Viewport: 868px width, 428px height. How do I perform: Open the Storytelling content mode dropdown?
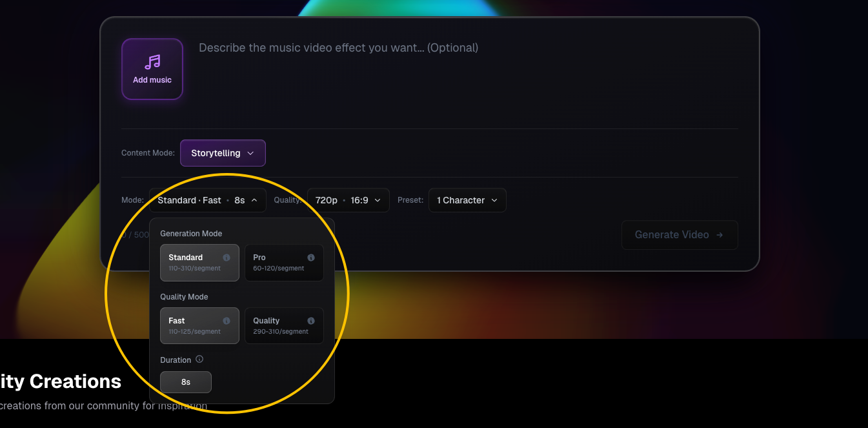tap(223, 153)
